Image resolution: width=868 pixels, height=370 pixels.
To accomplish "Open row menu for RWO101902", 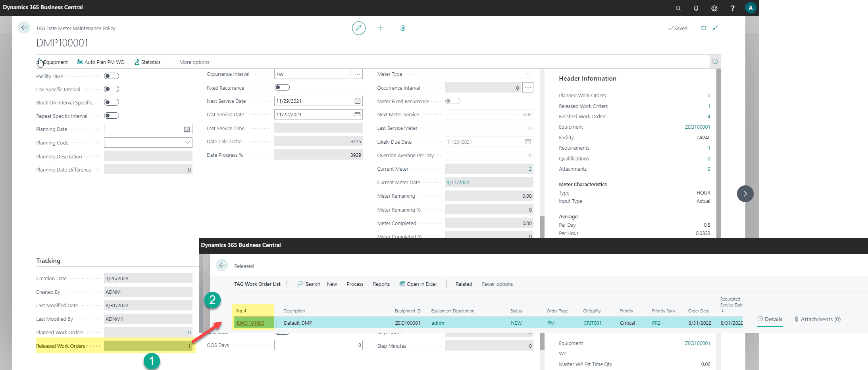I will tap(277, 323).
